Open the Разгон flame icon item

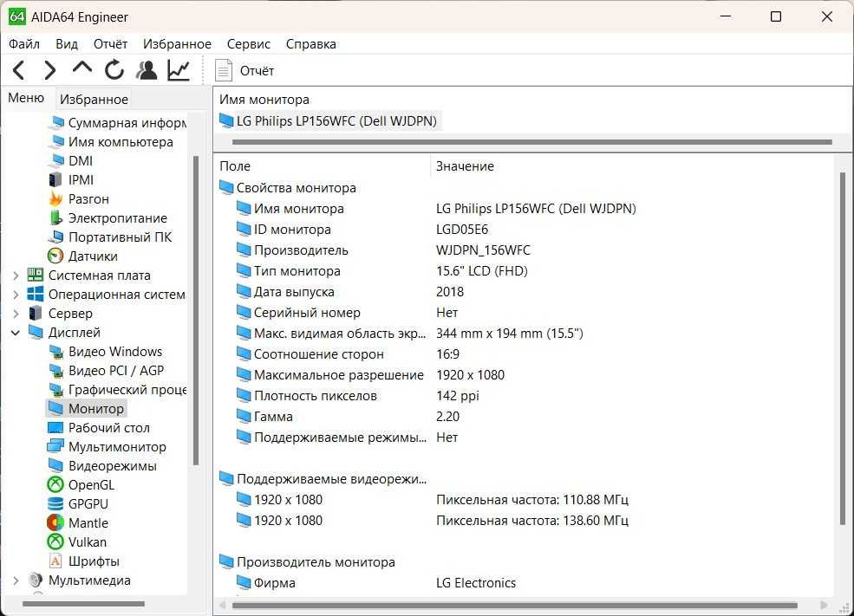[55, 199]
